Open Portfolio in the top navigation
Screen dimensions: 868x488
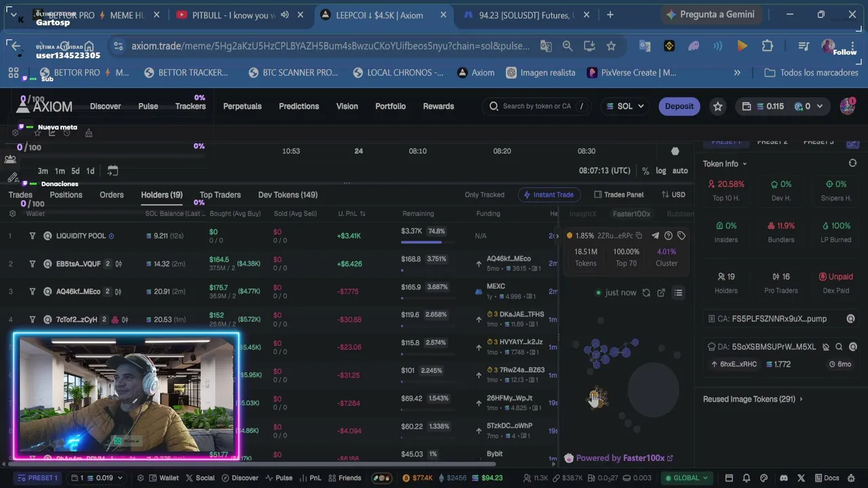391,106
